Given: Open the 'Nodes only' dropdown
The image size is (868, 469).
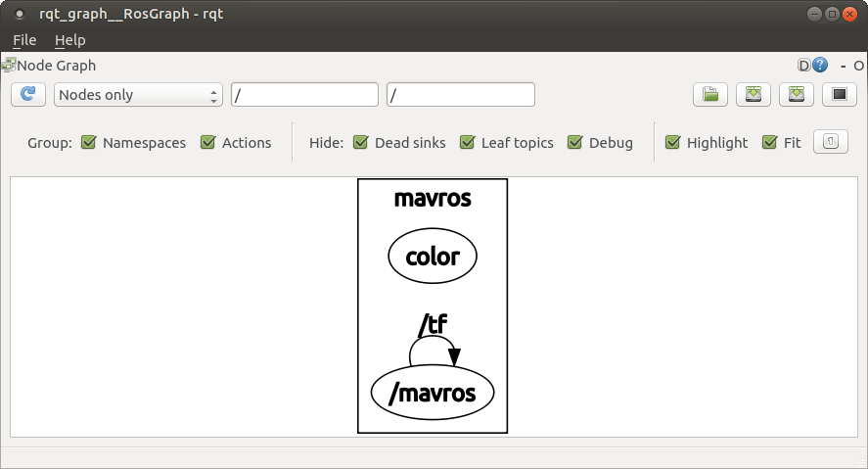Looking at the screenshot, I should (138, 95).
